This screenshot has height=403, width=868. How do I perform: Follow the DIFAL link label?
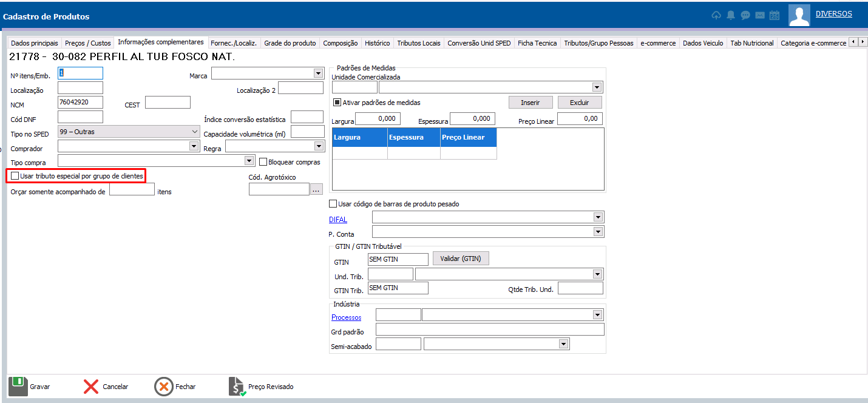coord(338,219)
